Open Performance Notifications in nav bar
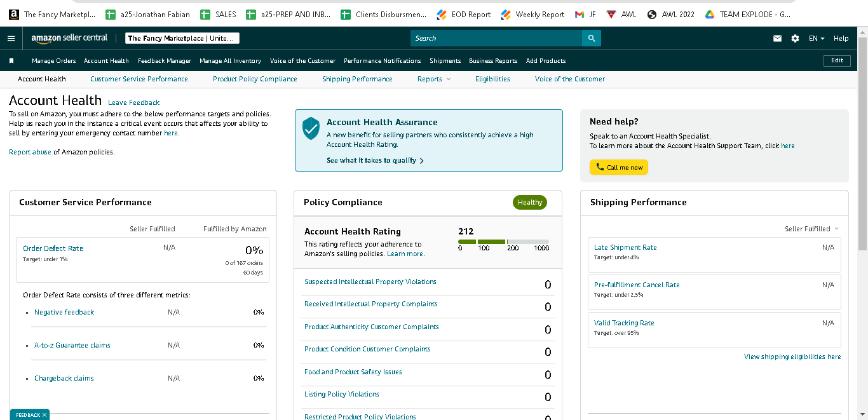The width and height of the screenshot is (868, 420). click(383, 61)
